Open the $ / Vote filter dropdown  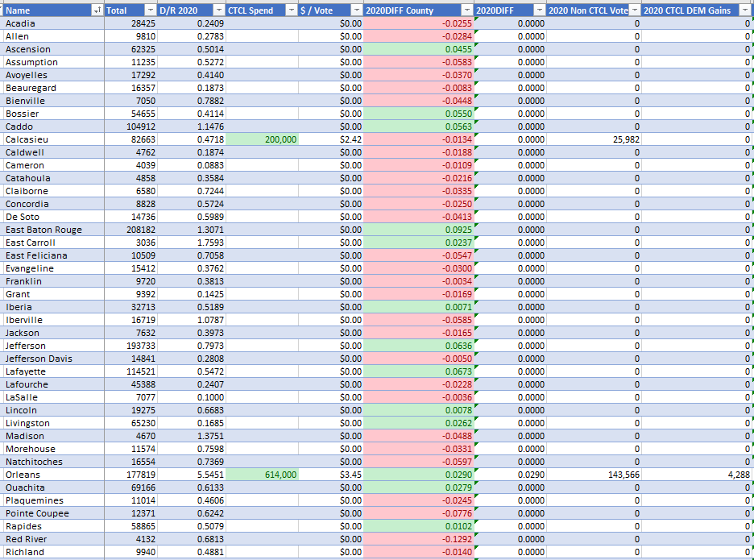(x=356, y=10)
